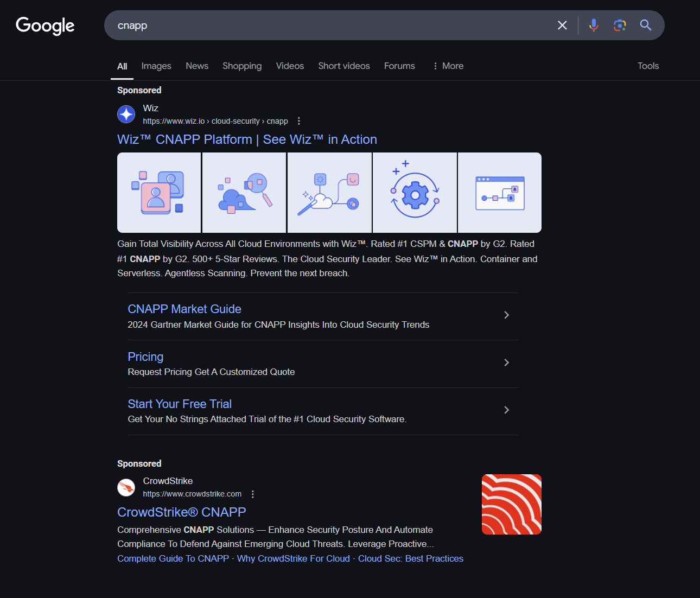Submit search with magnifying glass icon
Viewport: 700px width, 598px height.
point(645,25)
